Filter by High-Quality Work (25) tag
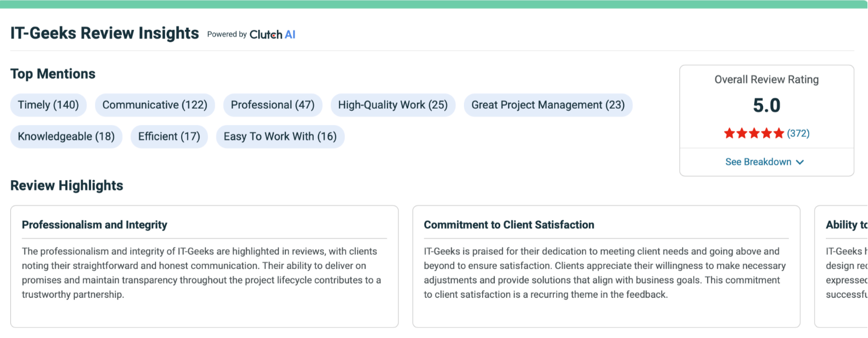The height and width of the screenshot is (338, 868). point(393,105)
